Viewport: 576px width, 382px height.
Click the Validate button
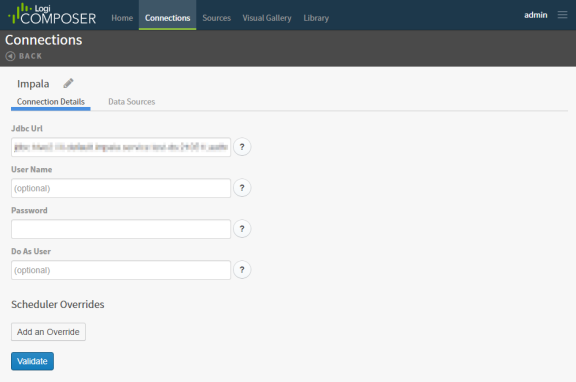point(32,361)
